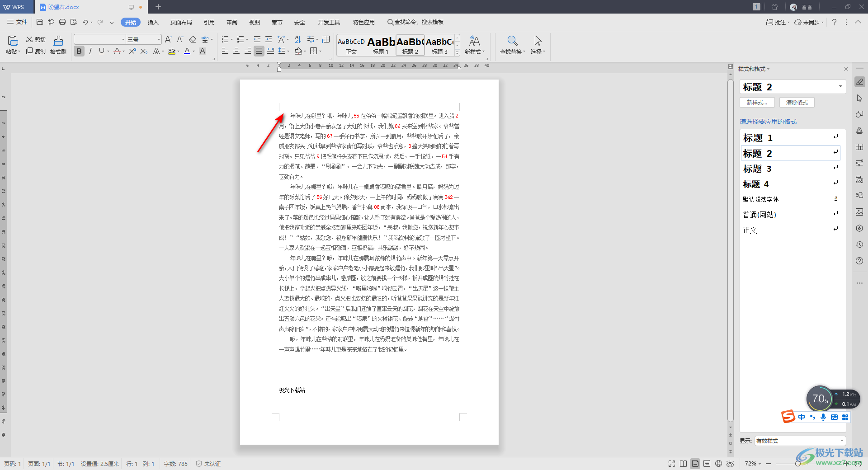The image size is (868, 470).
Task: Expand the bullet list dropdown arrow
Action: 231,39
